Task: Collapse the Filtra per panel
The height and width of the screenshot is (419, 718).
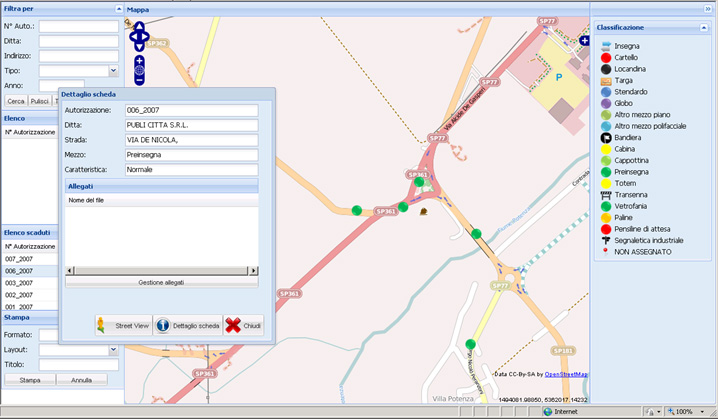Action: (x=119, y=9)
